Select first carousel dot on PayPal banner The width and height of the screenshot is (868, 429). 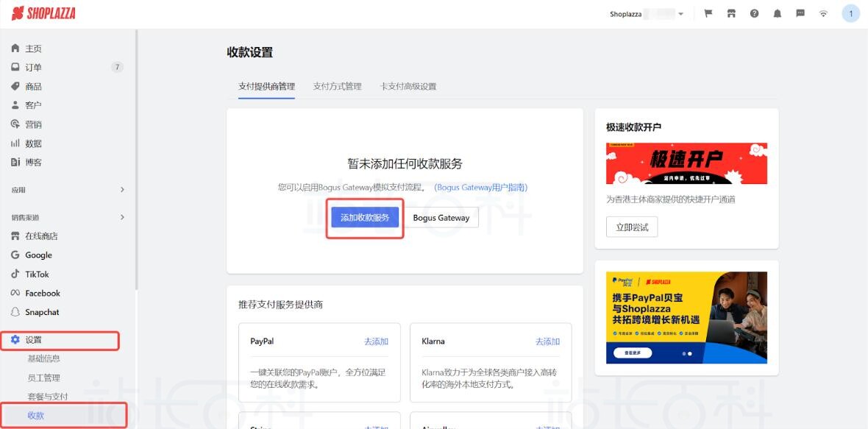[x=683, y=353]
